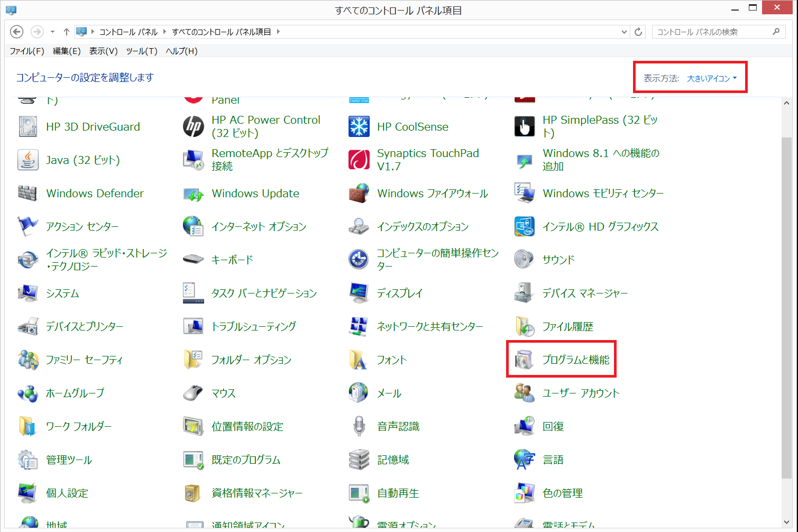This screenshot has width=798, height=532.
Task: Go back with the back arrow
Action: [x=17, y=32]
